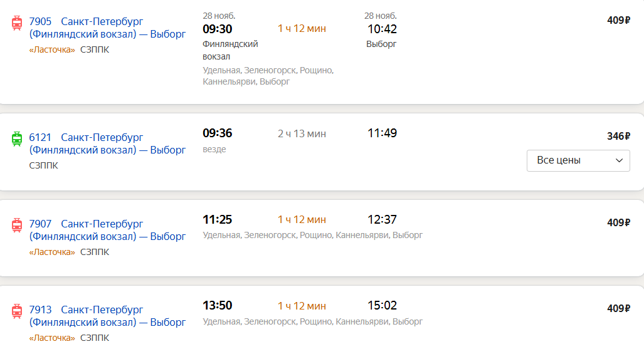Select the 409₽ price of train 7907
This screenshot has height=349, width=644.
point(618,222)
